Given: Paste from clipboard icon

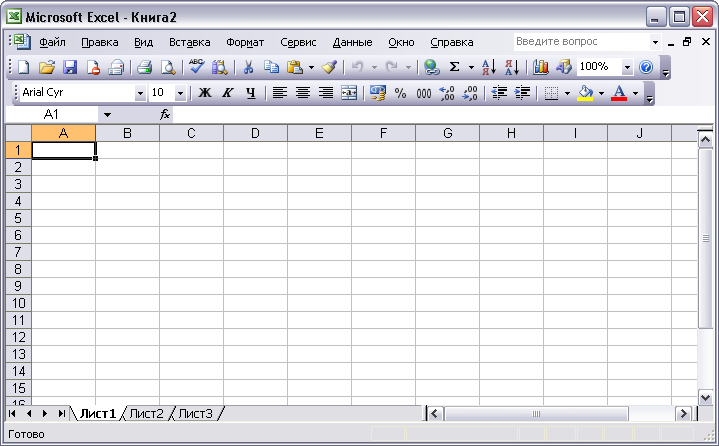Looking at the screenshot, I should pyautogui.click(x=294, y=67).
